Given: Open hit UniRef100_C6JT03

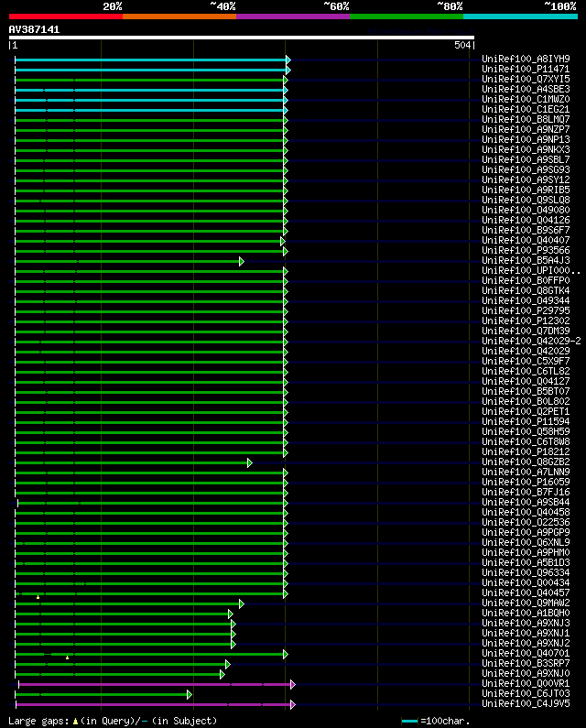Looking at the screenshot, I should click(x=526, y=693).
